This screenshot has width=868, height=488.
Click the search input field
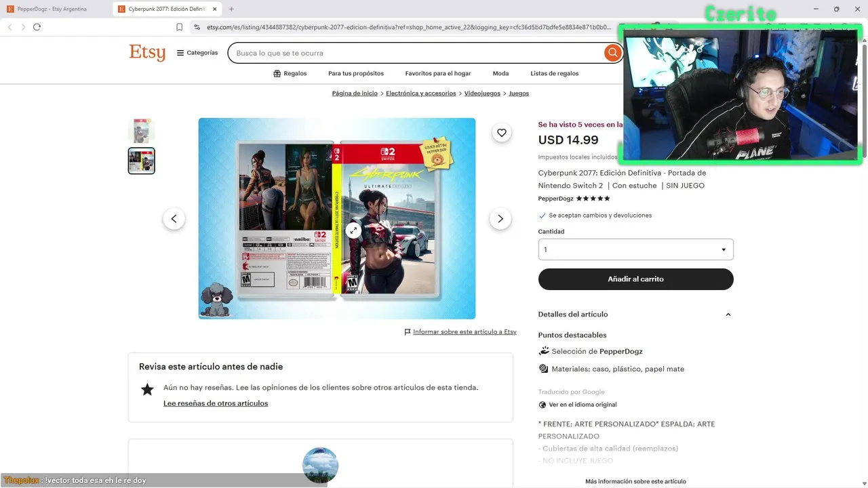pyautogui.click(x=417, y=53)
